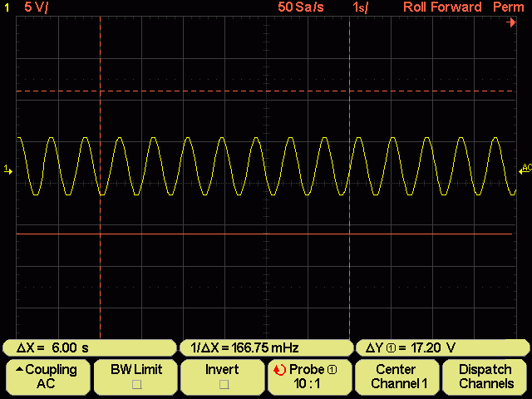The width and height of the screenshot is (532, 399).
Task: Select the solid lower horizontal Y cursor
Action: pos(264,234)
